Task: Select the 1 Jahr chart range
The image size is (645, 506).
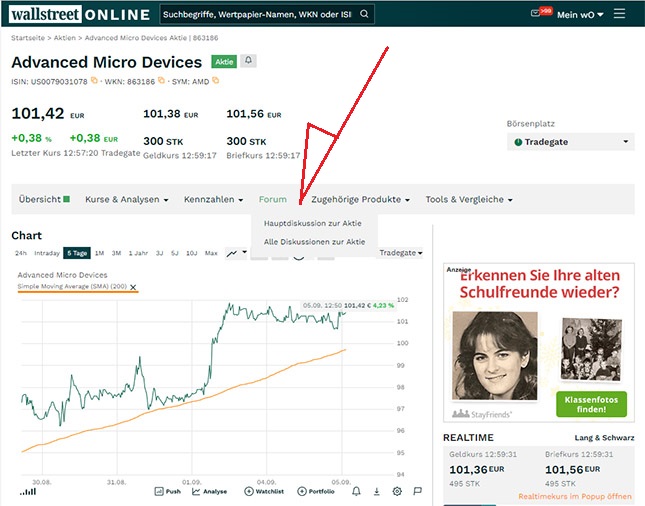Action: [x=138, y=253]
